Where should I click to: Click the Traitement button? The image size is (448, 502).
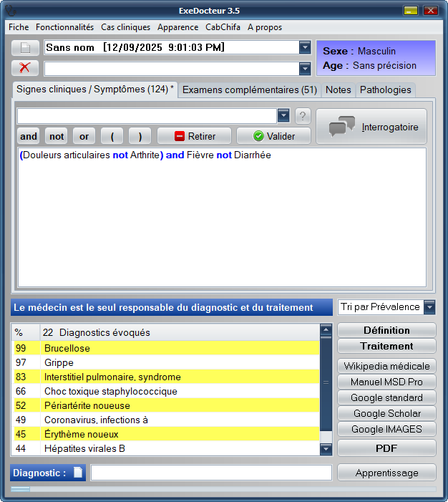click(x=386, y=346)
